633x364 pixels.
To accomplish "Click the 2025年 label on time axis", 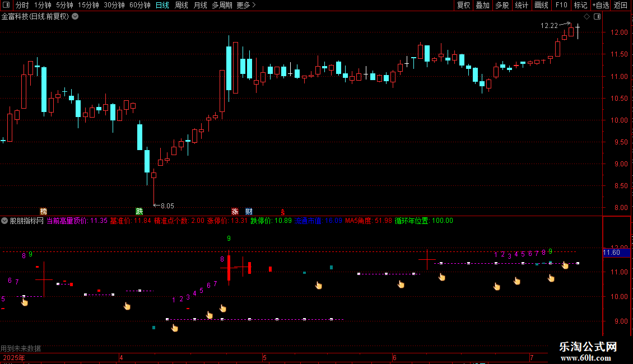I will pyautogui.click(x=14, y=357).
